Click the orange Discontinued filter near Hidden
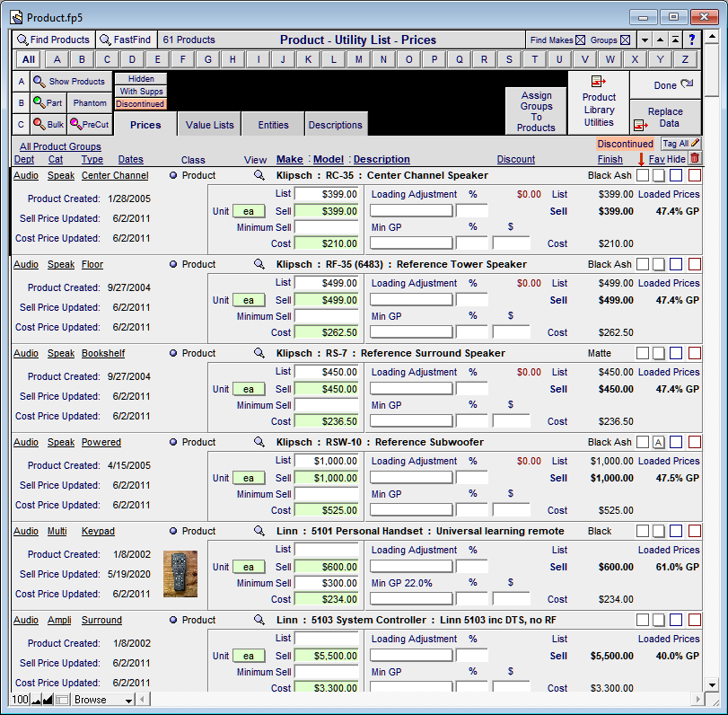728x715 pixels. [141, 103]
